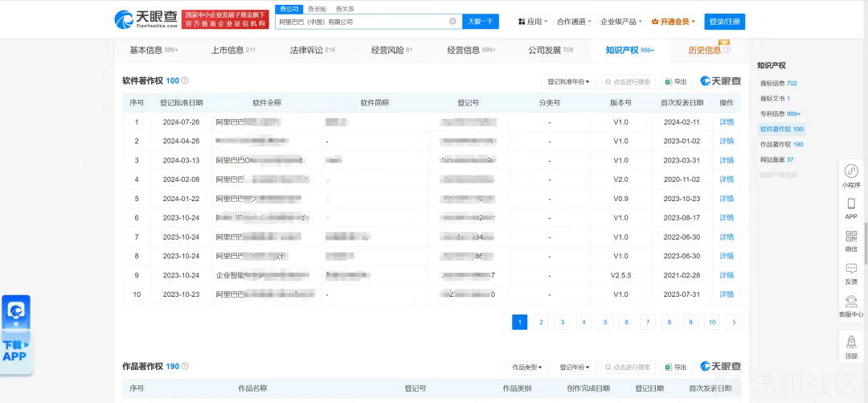Switch to the 经营风险 tab
The width and height of the screenshot is (868, 403).
coord(392,50)
